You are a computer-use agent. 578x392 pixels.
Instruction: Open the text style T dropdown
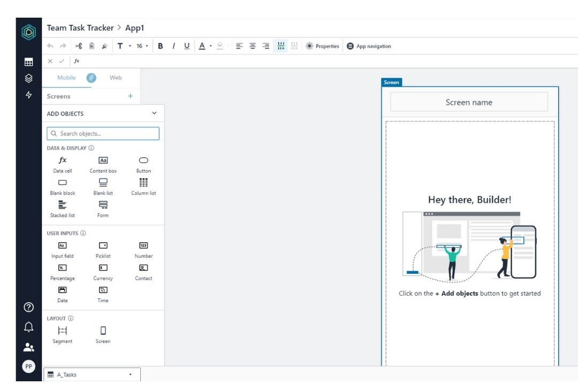pos(124,46)
